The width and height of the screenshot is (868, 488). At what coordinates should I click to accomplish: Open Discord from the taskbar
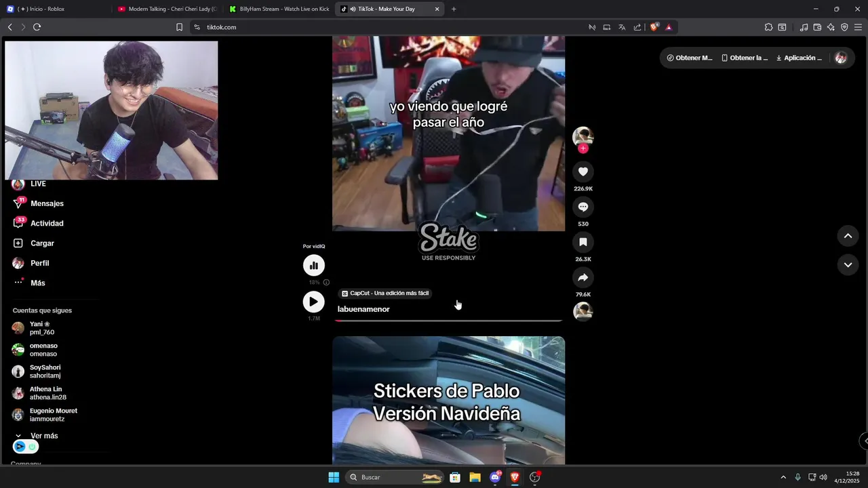[495, 477]
